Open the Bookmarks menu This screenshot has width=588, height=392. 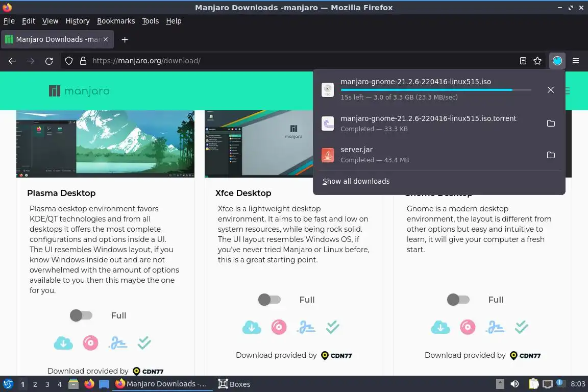[116, 21]
